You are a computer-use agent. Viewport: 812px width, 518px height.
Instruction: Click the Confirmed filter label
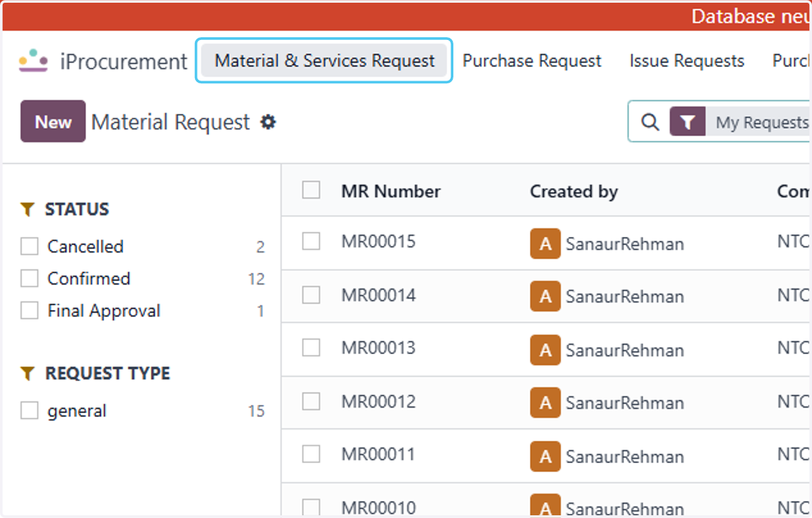click(89, 278)
